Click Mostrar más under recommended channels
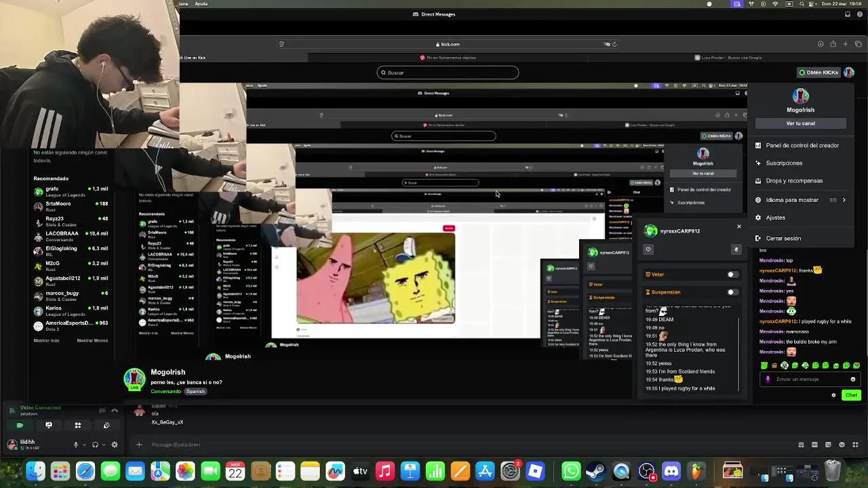The height and width of the screenshot is (488, 868). pyautogui.click(x=46, y=340)
